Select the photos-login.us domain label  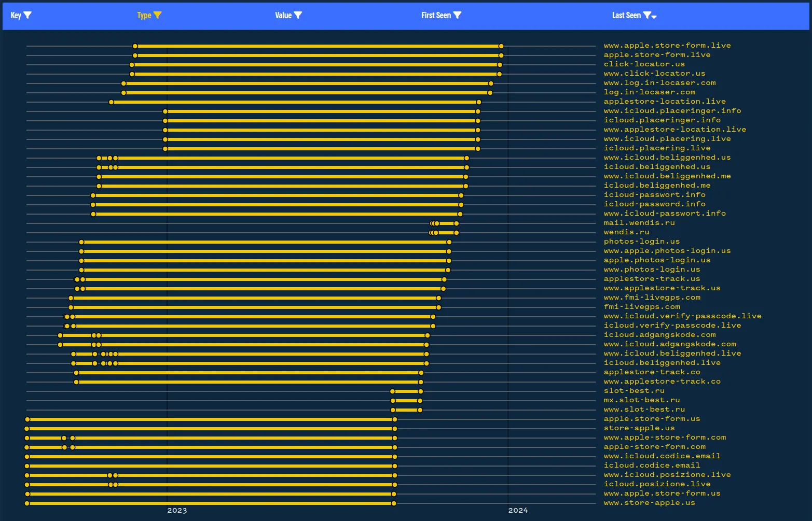(x=642, y=242)
